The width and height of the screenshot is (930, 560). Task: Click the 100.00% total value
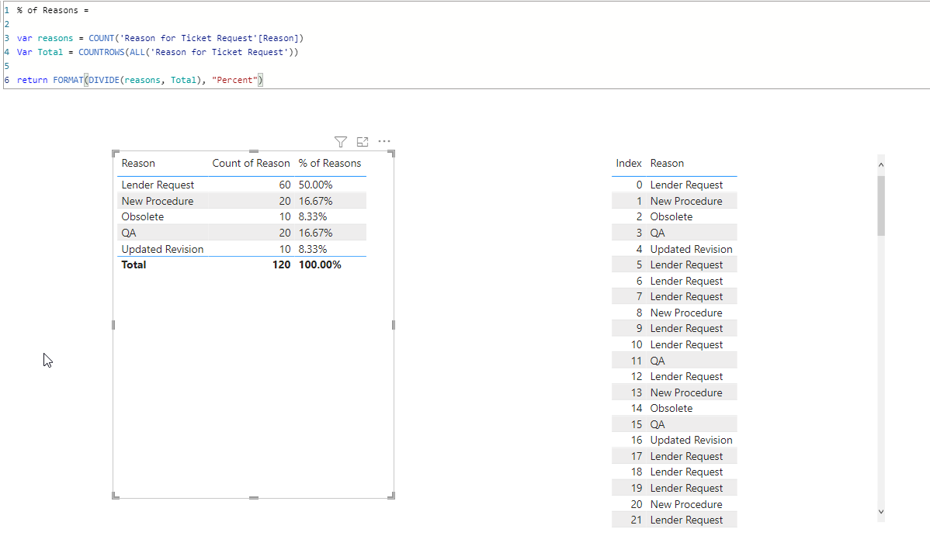[x=320, y=265]
